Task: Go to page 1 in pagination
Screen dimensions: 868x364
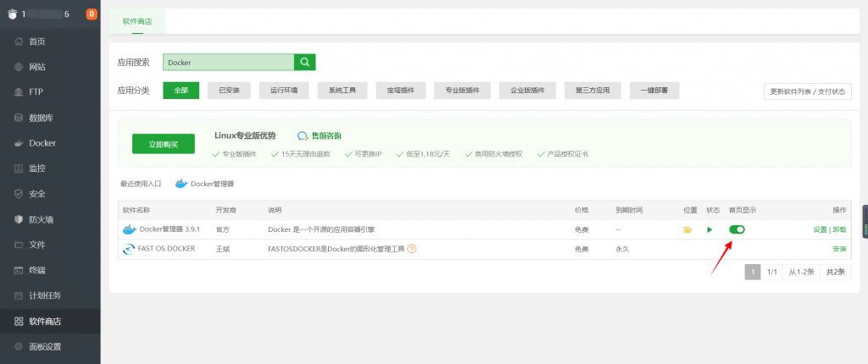Action: pyautogui.click(x=753, y=272)
